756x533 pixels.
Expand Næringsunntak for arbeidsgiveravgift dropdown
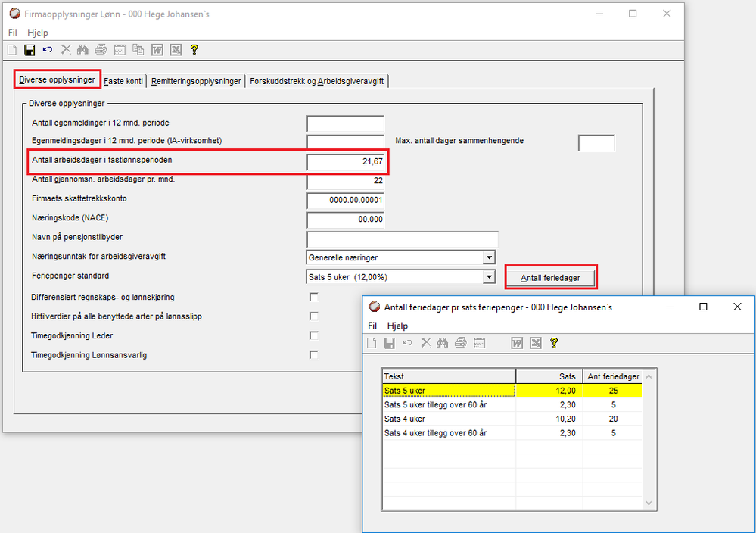tap(488, 257)
